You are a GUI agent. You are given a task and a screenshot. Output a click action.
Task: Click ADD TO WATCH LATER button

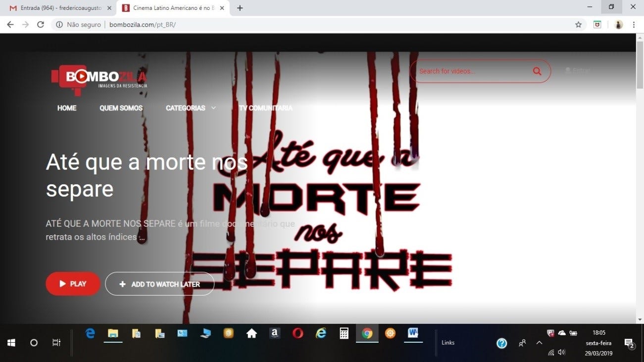(x=159, y=284)
